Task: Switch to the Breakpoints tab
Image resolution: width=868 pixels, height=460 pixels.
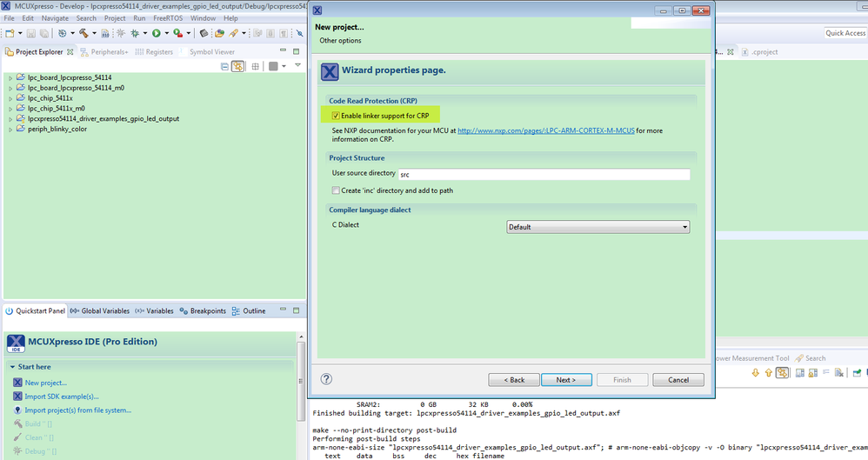Action: point(203,310)
